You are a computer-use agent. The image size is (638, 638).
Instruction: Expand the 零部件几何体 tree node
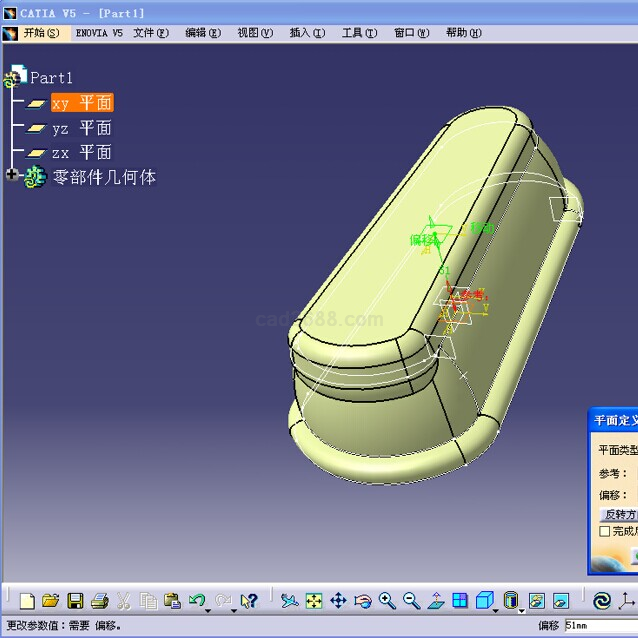(12, 176)
